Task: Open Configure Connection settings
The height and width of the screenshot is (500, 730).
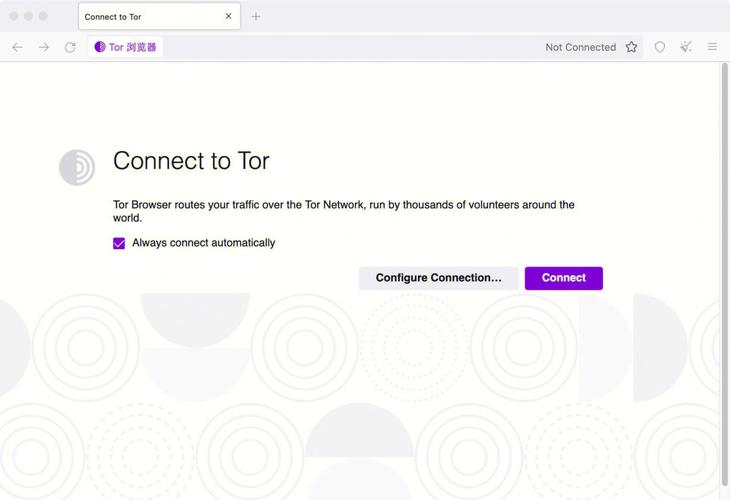Action: pyautogui.click(x=438, y=278)
